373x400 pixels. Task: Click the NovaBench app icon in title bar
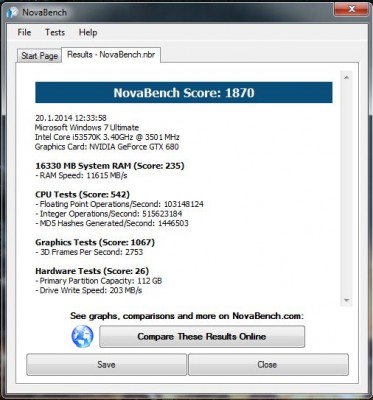(x=12, y=13)
